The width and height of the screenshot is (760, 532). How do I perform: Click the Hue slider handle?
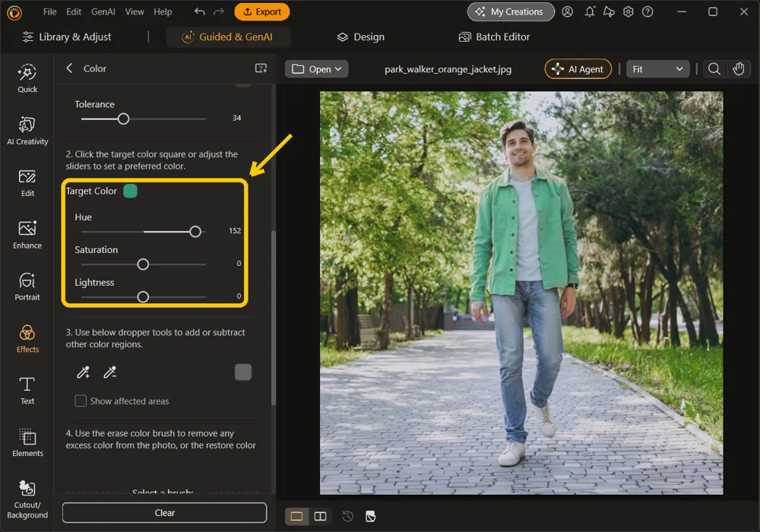coord(195,232)
